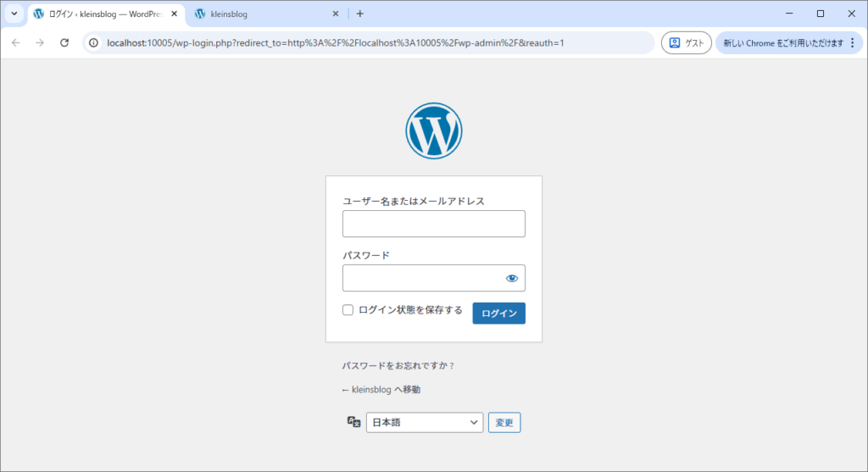Screen dimensions: 868x472
Task: Click the language translation icon
Action: (354, 422)
